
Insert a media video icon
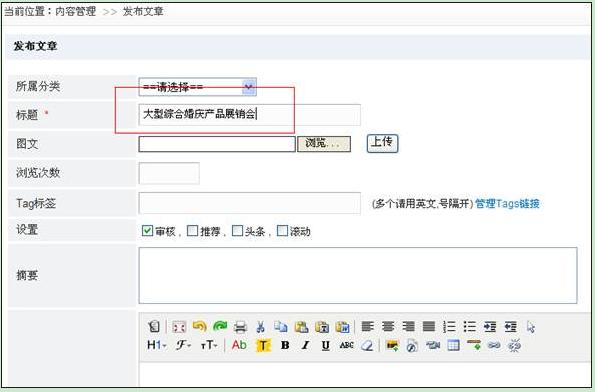click(433, 345)
